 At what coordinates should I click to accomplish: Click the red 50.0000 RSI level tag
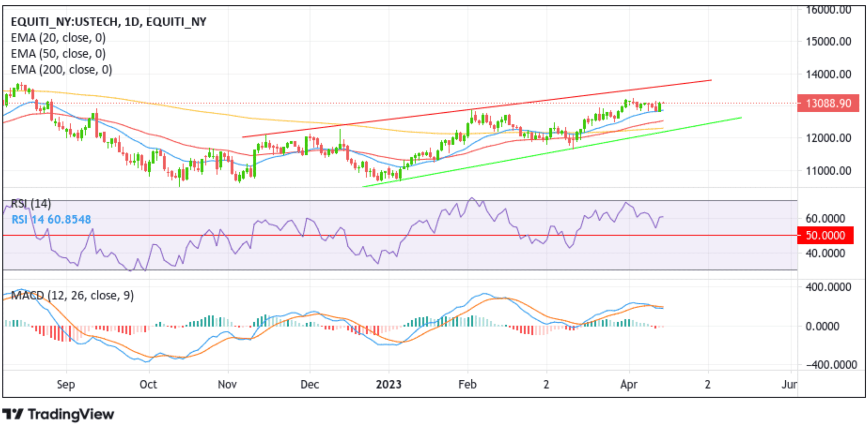point(825,235)
